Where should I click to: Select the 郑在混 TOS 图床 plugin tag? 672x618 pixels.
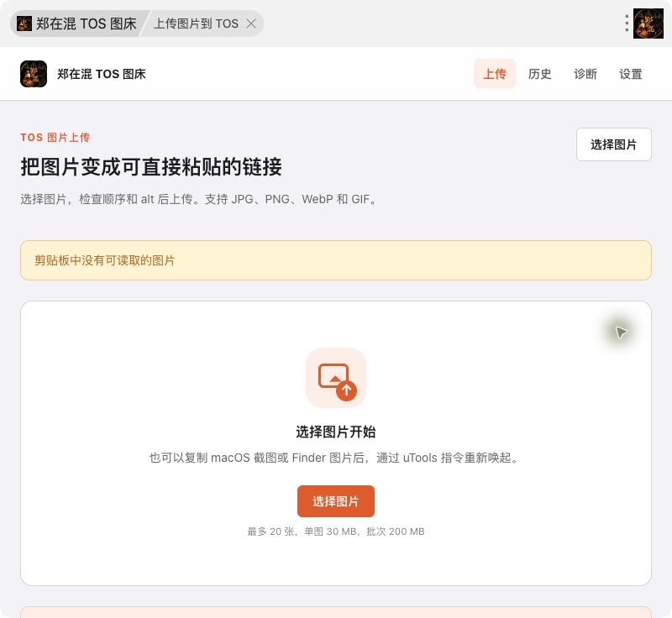(78, 24)
